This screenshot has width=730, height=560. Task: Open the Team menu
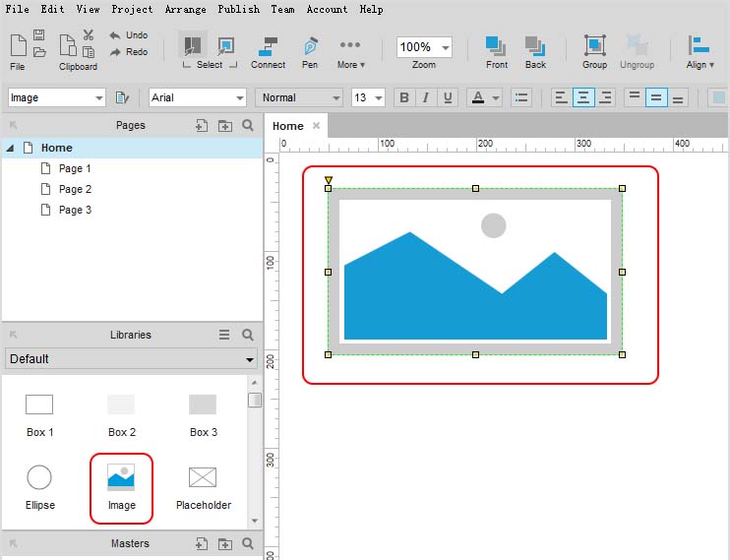point(282,9)
